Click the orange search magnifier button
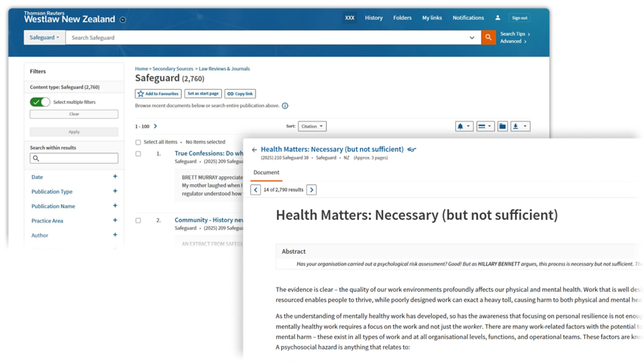644x362 pixels. pyautogui.click(x=488, y=38)
